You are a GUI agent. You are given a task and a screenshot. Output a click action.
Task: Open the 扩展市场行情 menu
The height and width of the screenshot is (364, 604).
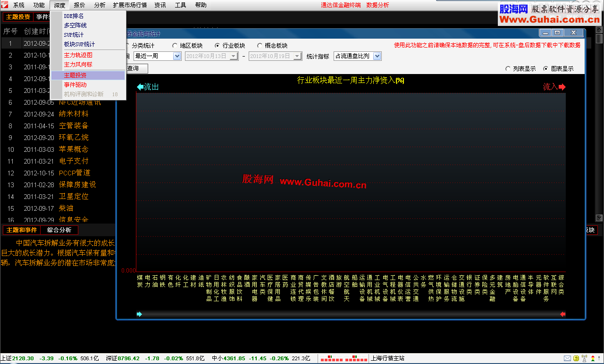130,5
